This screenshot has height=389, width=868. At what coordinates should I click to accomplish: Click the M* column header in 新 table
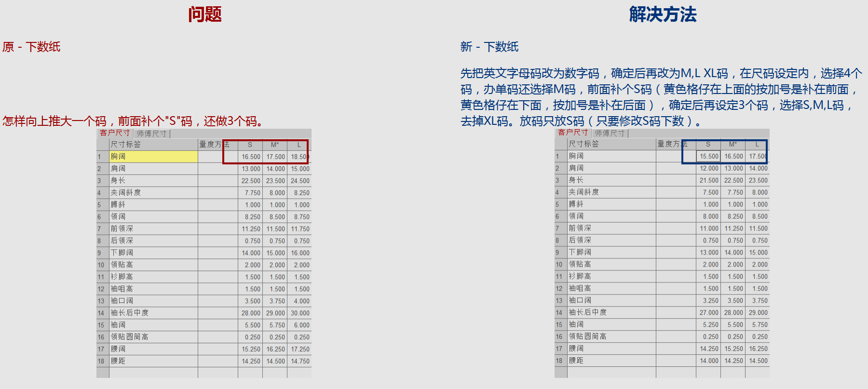[x=732, y=144]
